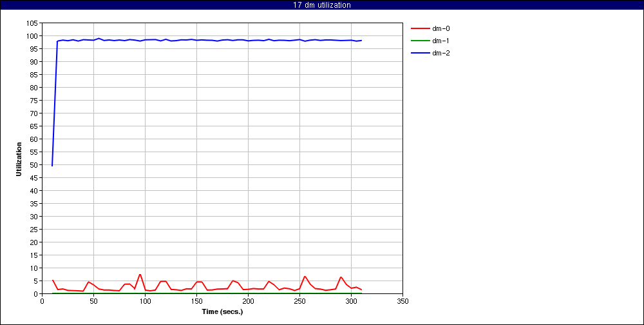The height and width of the screenshot is (325, 644).
Task: Select the dm-1 legend entry
Action: 430,41
